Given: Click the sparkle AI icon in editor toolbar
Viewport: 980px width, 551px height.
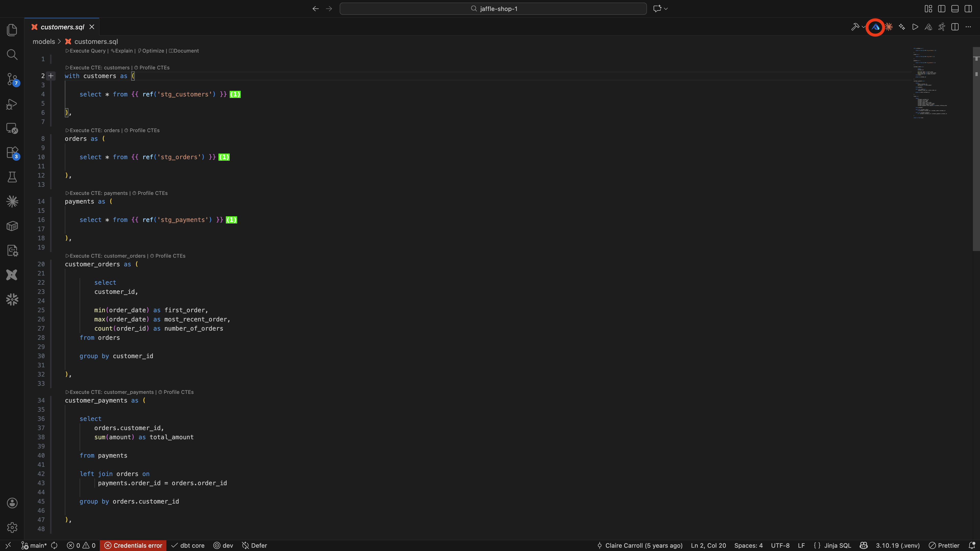Looking at the screenshot, I should point(902,27).
